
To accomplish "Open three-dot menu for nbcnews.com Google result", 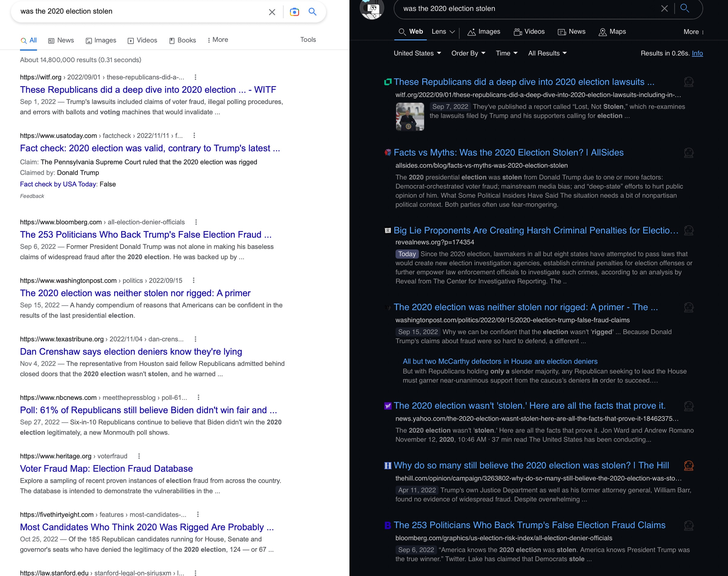I will click(198, 398).
